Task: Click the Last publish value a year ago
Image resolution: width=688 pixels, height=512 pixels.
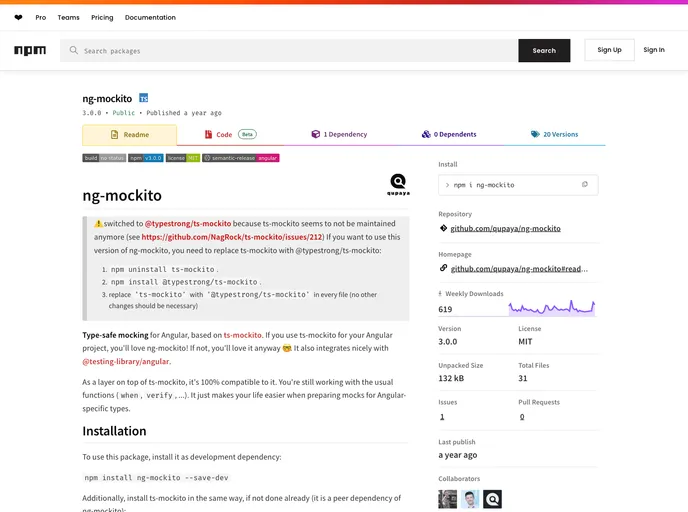Action: pyautogui.click(x=458, y=455)
